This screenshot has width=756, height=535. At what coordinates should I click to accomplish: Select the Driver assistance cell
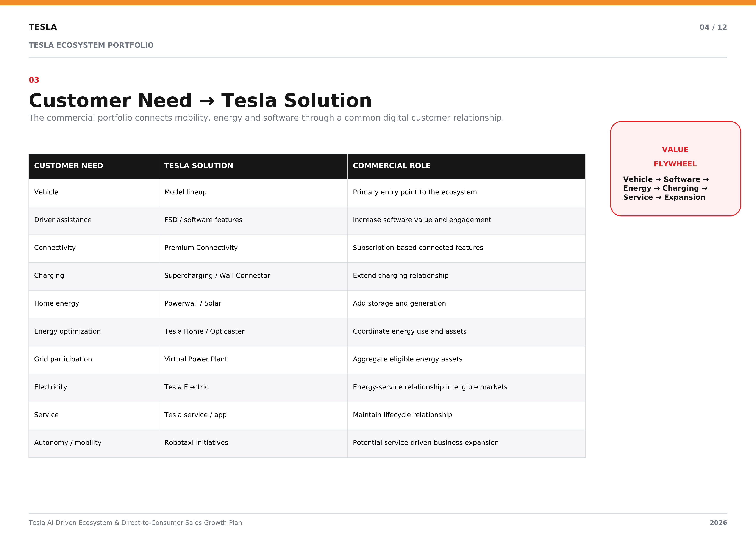click(94, 221)
